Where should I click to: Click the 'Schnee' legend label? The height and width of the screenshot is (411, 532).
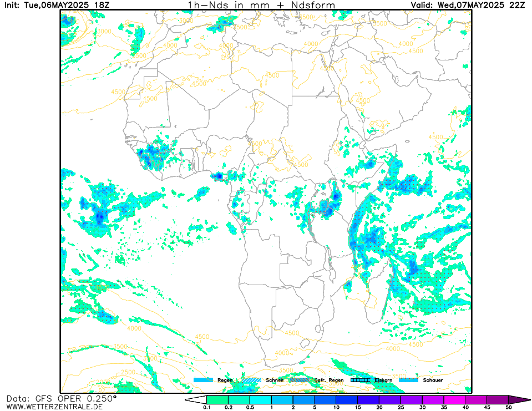[x=275, y=380]
